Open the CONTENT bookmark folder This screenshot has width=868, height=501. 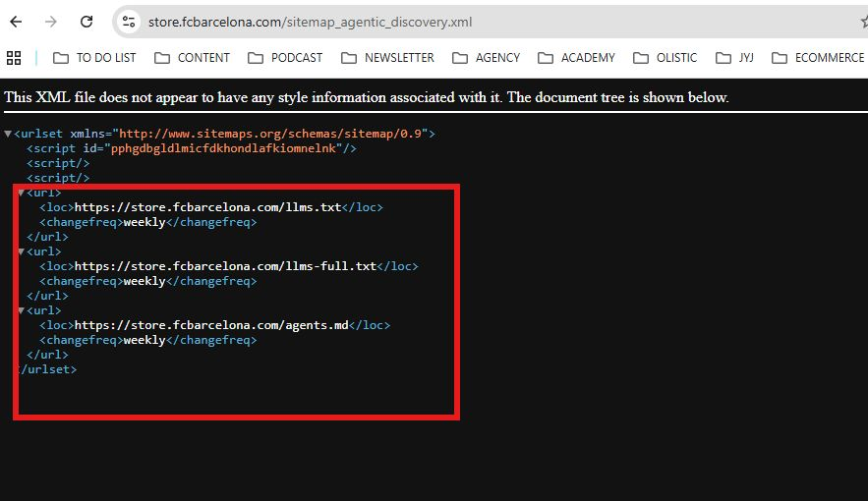tap(192, 58)
